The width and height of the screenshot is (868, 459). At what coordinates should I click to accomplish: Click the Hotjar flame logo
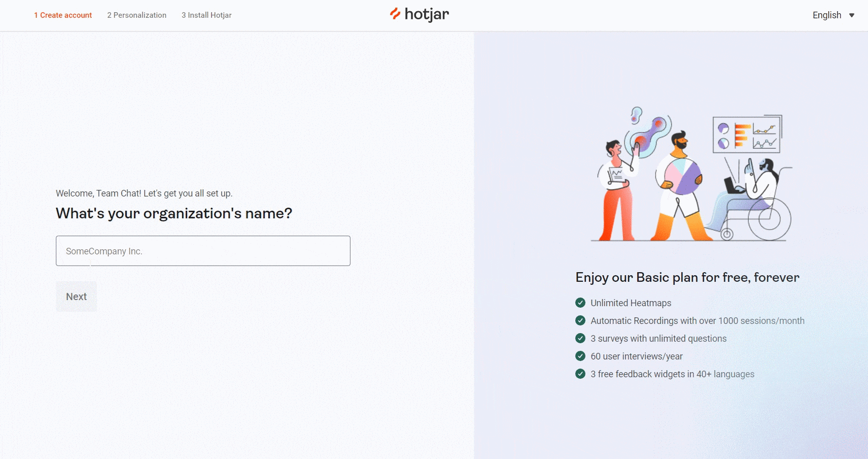point(395,14)
